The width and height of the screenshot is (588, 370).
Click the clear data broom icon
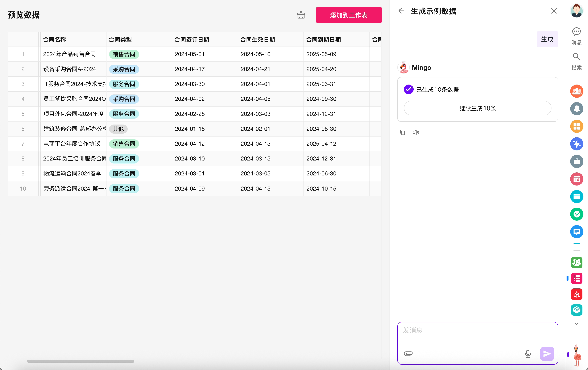coord(301,15)
